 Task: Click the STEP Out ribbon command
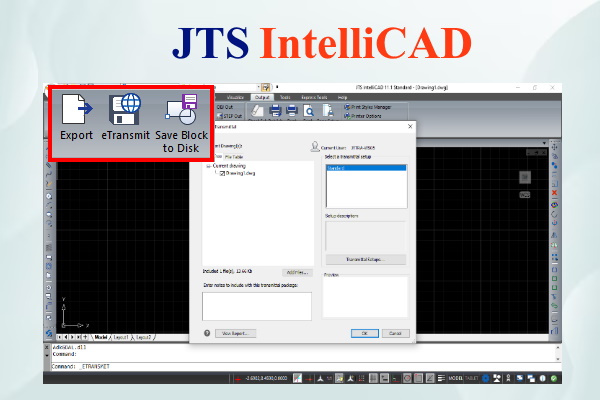pyautogui.click(x=229, y=116)
